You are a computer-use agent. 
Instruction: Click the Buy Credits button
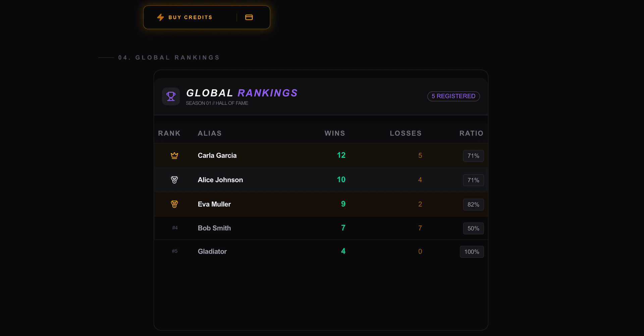point(207,17)
